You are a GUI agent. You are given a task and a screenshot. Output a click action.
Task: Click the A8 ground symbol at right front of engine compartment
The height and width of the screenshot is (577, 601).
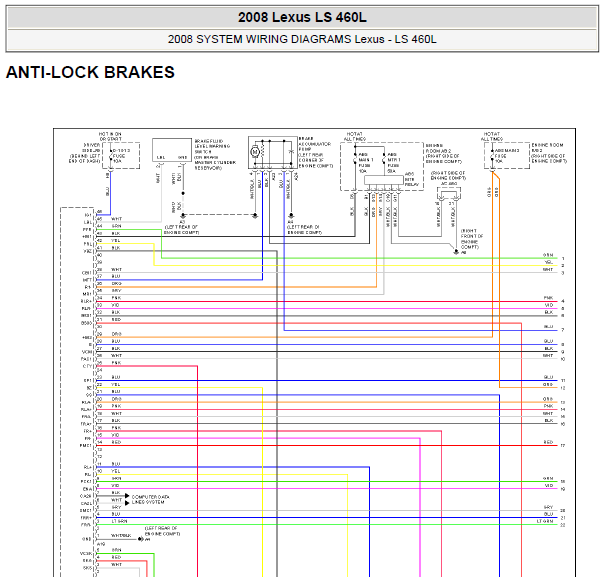coord(456,252)
